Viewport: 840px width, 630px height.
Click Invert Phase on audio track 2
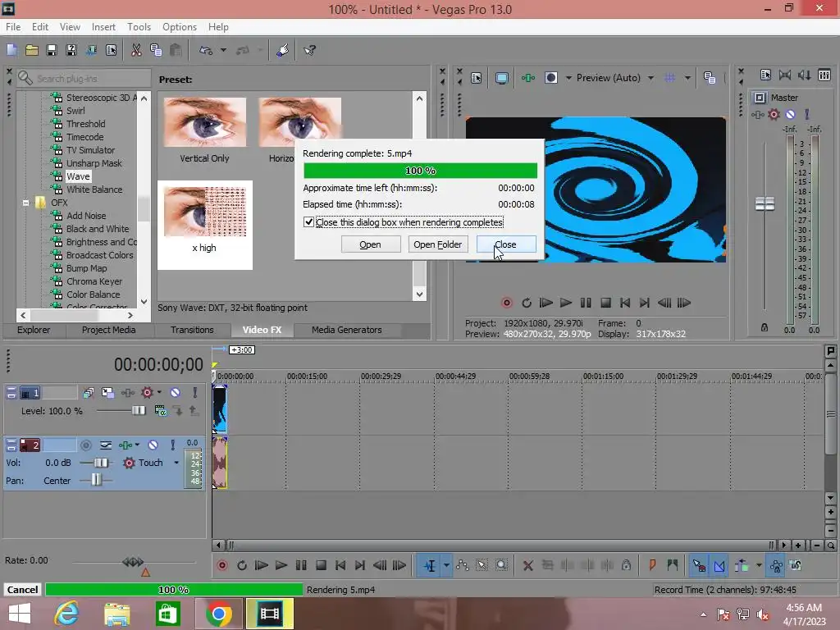click(106, 445)
